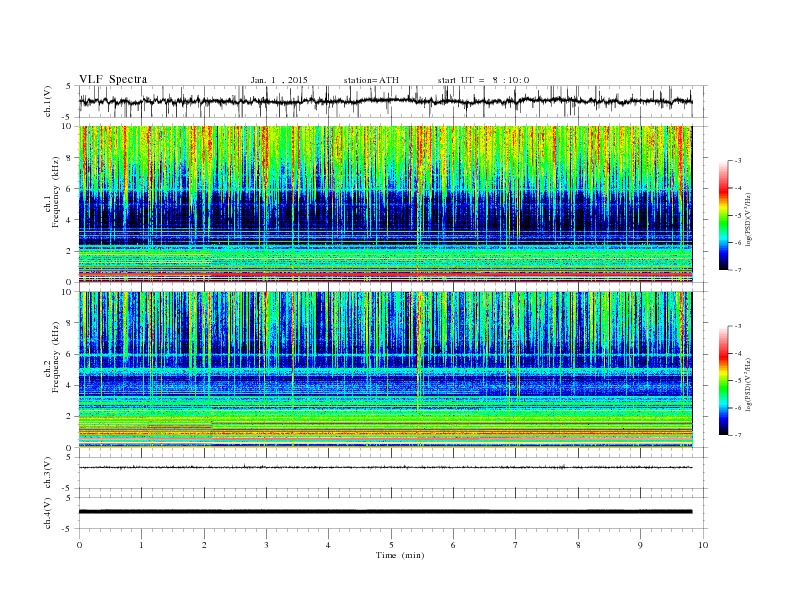Click time axis tick label "7"
Viewport: 792px width, 612px height.
tap(516, 545)
